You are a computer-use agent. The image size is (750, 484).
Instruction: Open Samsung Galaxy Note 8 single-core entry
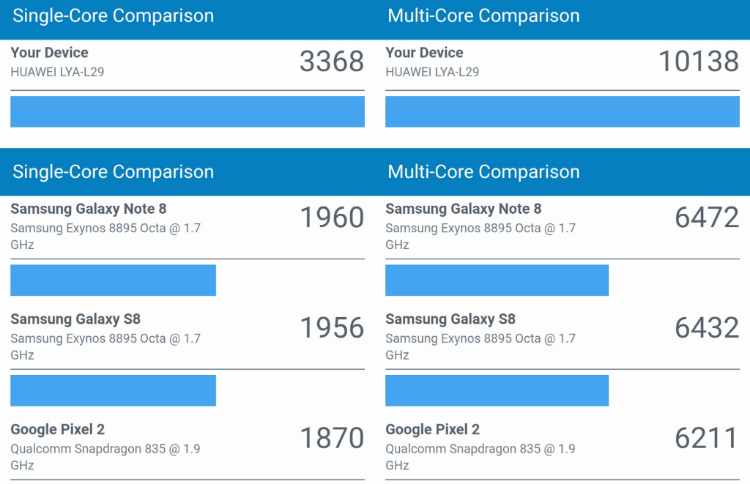(188, 227)
